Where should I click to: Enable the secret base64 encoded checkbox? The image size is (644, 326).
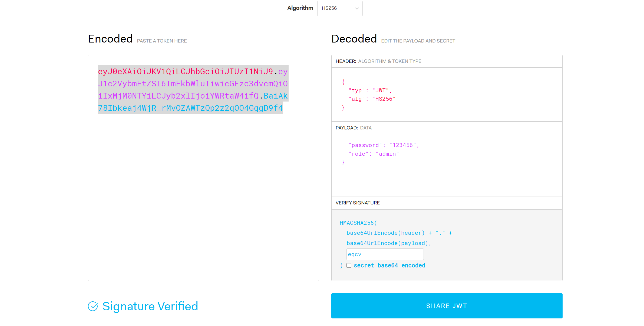pyautogui.click(x=349, y=266)
